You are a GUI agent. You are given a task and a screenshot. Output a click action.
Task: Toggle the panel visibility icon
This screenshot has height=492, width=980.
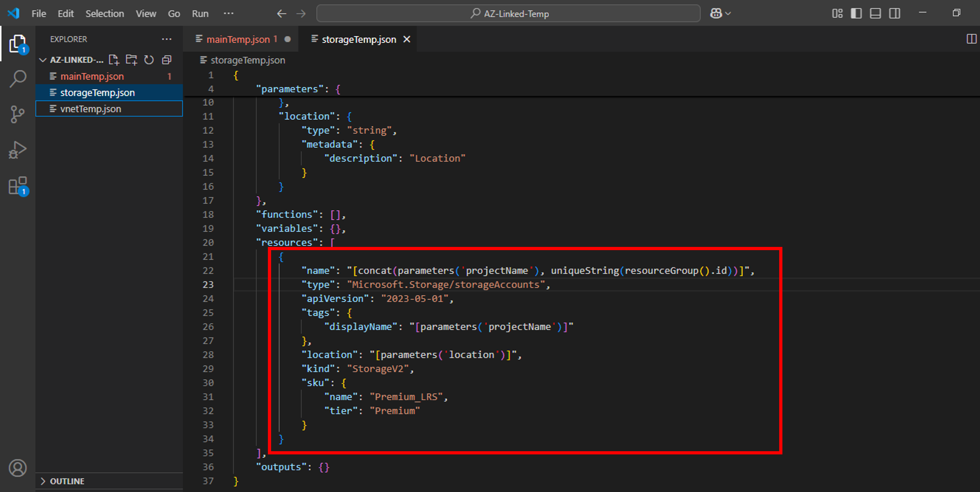(x=875, y=13)
